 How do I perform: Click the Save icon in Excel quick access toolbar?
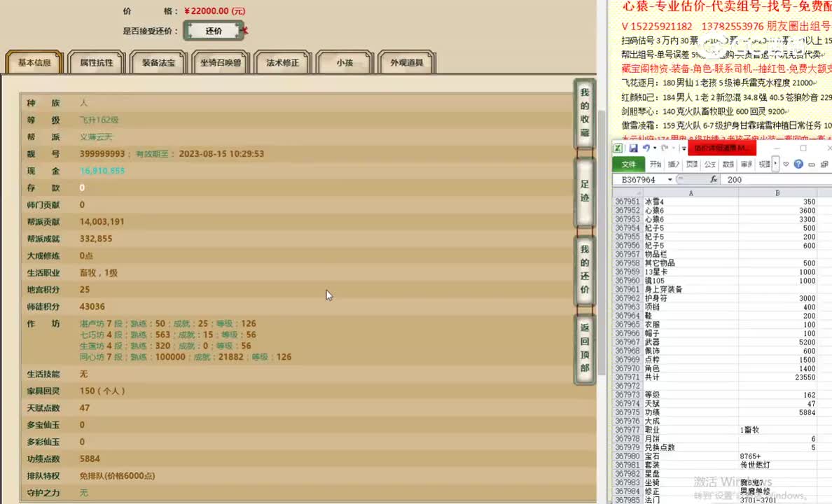(x=634, y=148)
